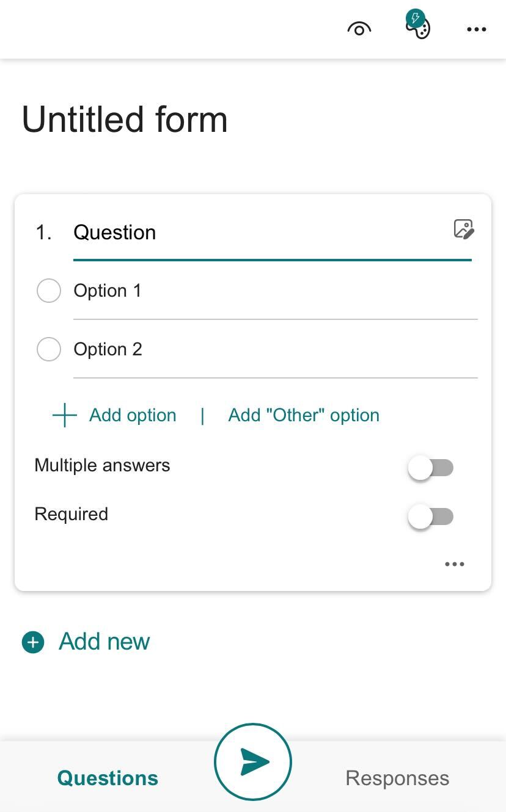Turn on the Required toggle
The image size is (506, 812).
point(430,517)
